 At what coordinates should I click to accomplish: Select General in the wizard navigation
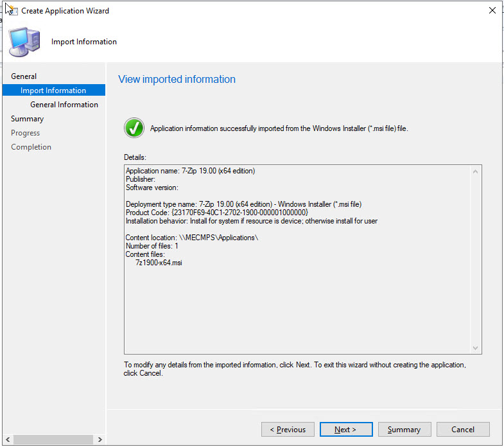tap(24, 76)
